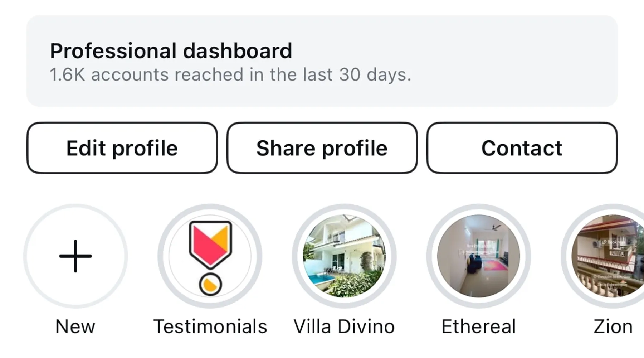Open the Ethereal room highlight cover
Viewport: 644px width, 358px height.
[478, 256]
